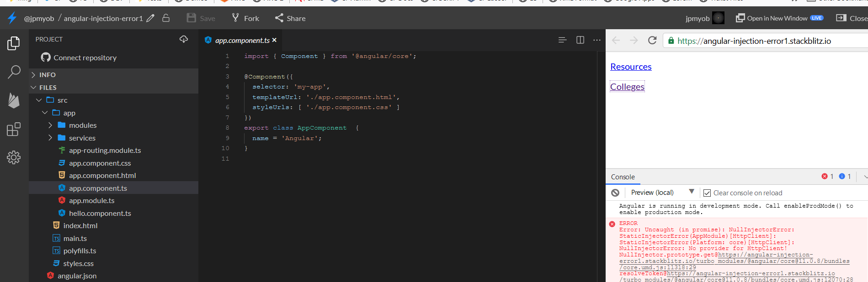Split the editor view
The image size is (868, 282).
tap(580, 40)
